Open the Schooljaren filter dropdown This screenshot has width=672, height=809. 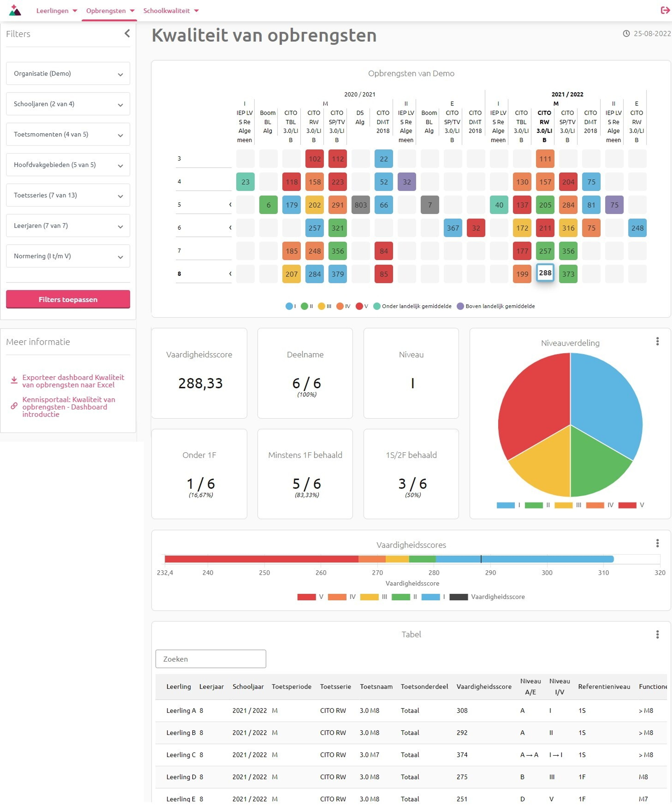tap(68, 104)
